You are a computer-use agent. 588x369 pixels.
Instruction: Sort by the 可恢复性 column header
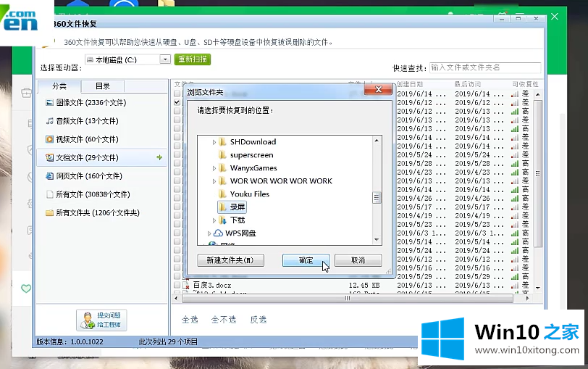click(x=526, y=84)
